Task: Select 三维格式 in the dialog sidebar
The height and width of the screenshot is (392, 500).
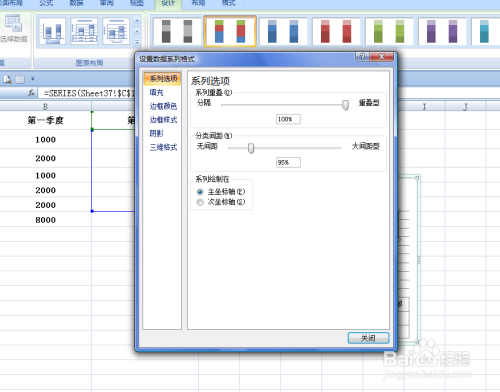Action: pyautogui.click(x=163, y=147)
